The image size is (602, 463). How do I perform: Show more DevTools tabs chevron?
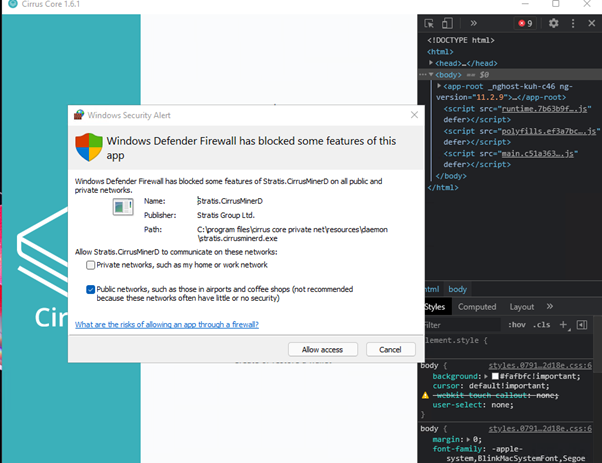pyautogui.click(x=473, y=23)
